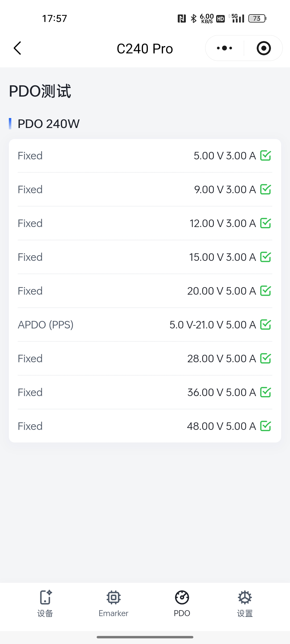Toggle the APDO (PPS) checkbox
Image resolution: width=290 pixels, height=644 pixels.
click(x=266, y=325)
